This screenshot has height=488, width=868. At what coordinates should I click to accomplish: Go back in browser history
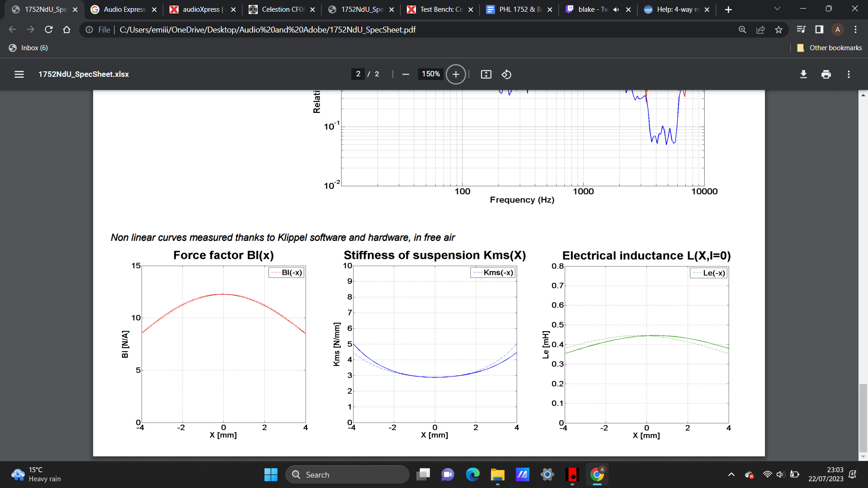coord(12,29)
